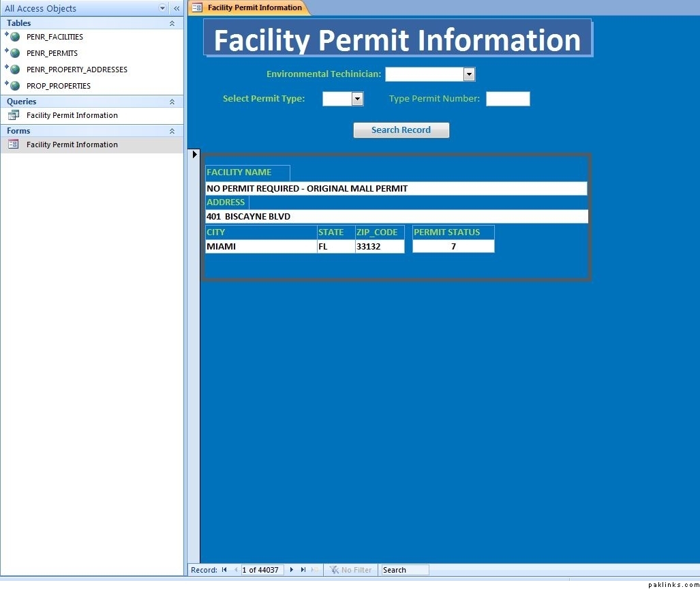Collapse the Tables group
The width and height of the screenshot is (700, 589).
pyautogui.click(x=172, y=23)
